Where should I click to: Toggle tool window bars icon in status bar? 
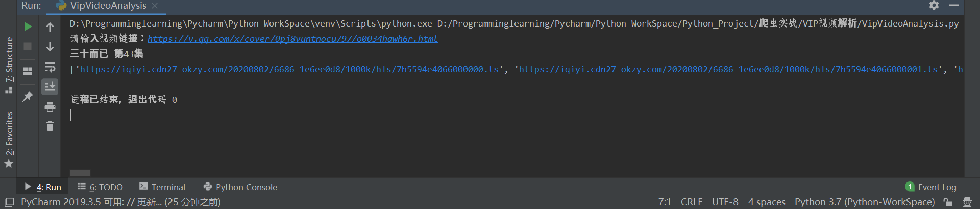tap(9, 202)
